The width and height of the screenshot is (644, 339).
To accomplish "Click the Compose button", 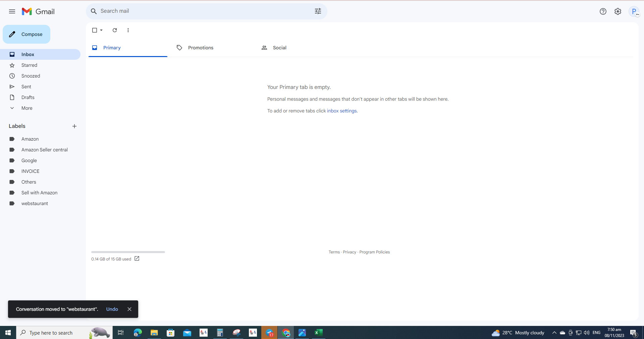I will [26, 34].
